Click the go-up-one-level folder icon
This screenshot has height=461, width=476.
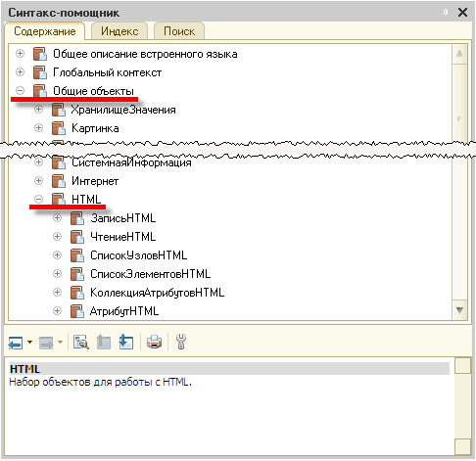pos(104,343)
